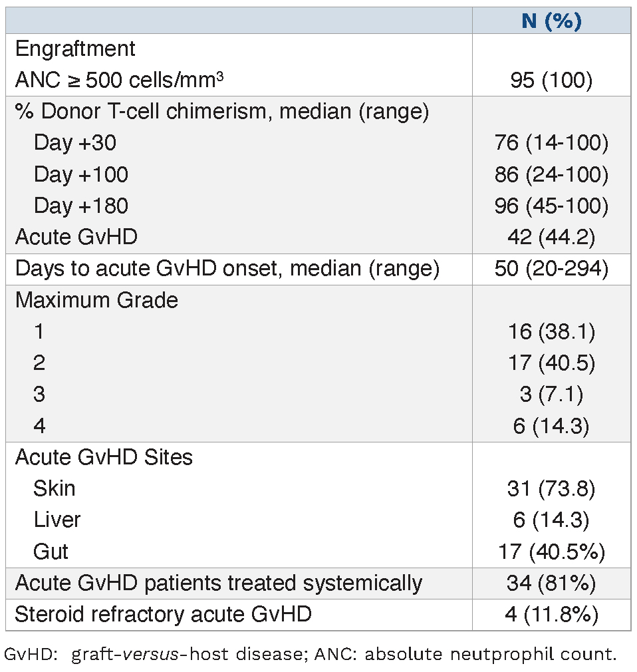The height and width of the screenshot is (672, 637).
Task: Click the 3 (7.1) value cell
Action: click(551, 395)
